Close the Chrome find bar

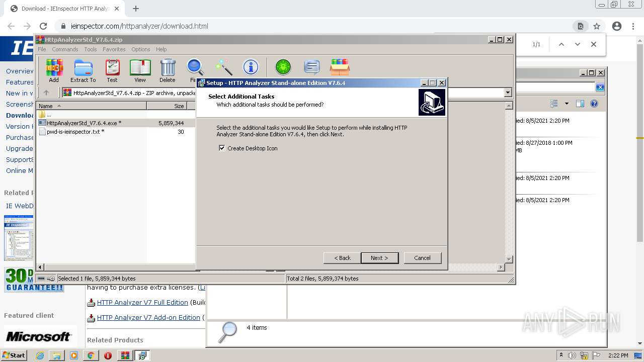point(594,44)
